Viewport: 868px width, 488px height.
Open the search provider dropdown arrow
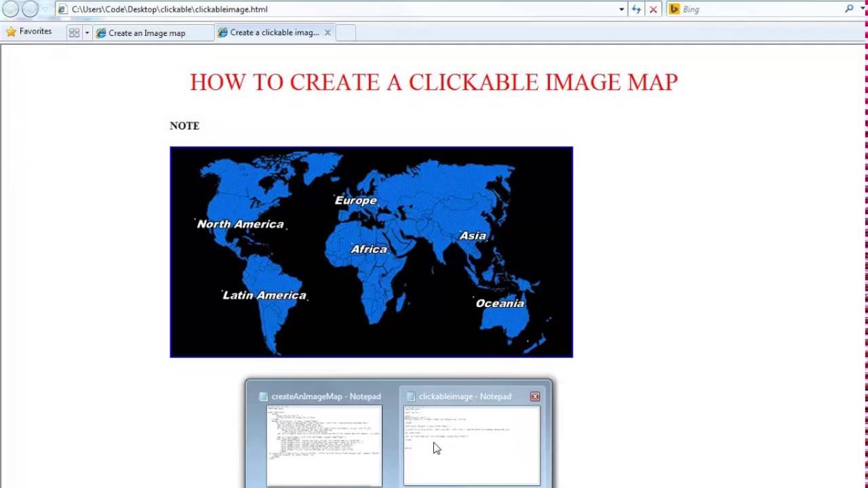[863, 9]
